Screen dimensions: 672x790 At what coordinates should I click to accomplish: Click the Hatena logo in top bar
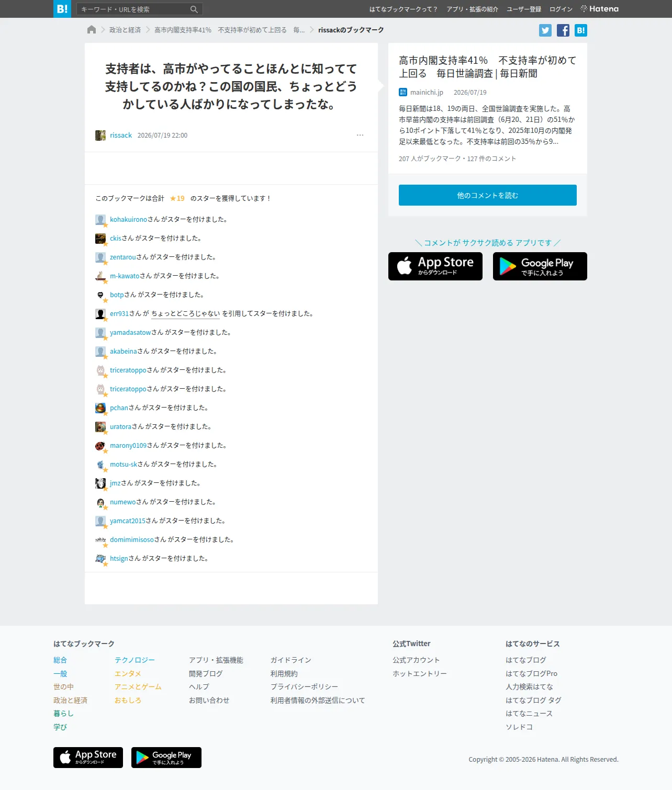[x=599, y=9]
